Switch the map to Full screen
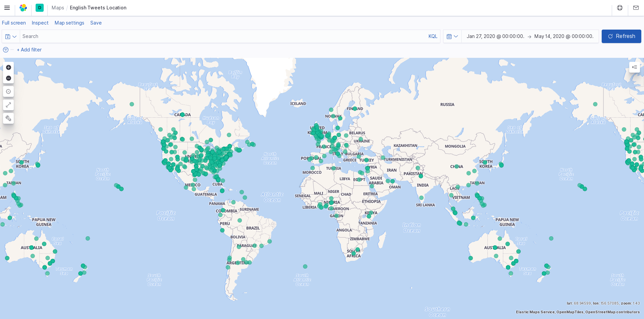 14,23
